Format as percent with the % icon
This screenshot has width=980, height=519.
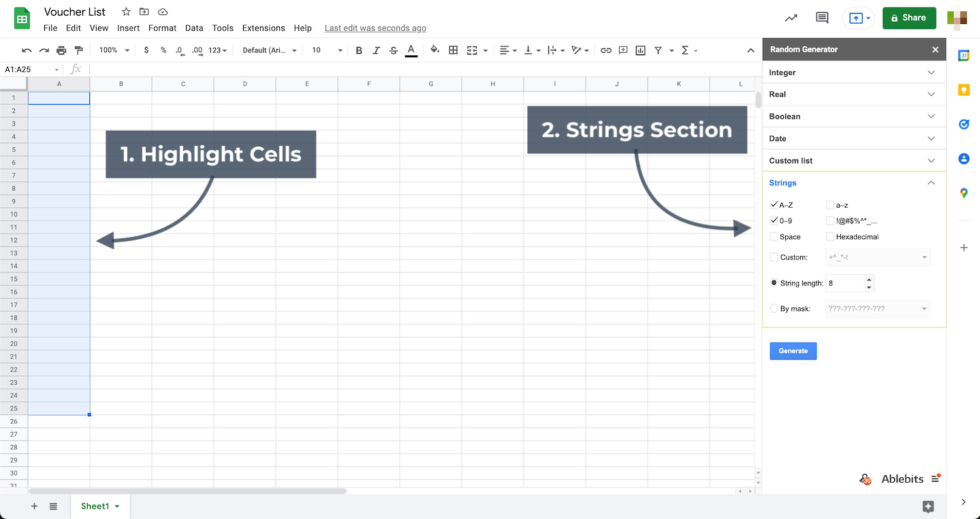click(x=163, y=50)
